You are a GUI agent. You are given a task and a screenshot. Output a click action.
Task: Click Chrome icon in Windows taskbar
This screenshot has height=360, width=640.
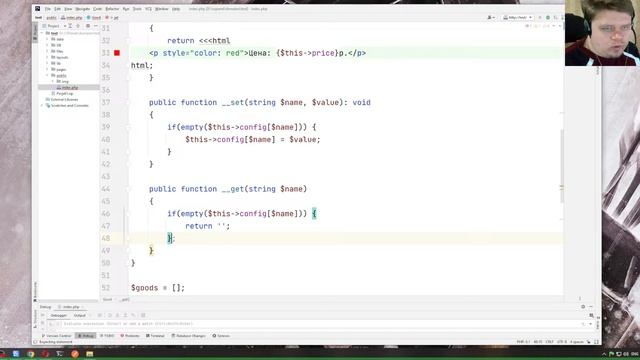click(31, 354)
